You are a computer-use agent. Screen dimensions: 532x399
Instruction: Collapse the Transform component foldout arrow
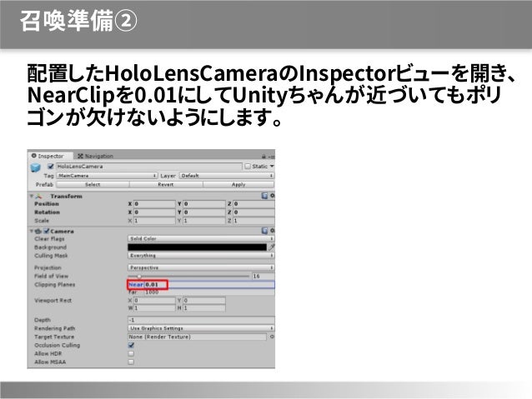(x=32, y=197)
